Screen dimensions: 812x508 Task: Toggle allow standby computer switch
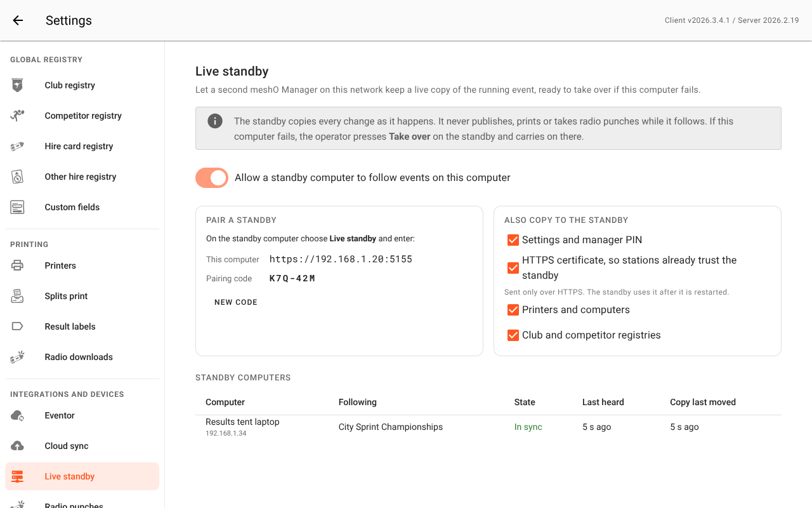click(x=212, y=178)
